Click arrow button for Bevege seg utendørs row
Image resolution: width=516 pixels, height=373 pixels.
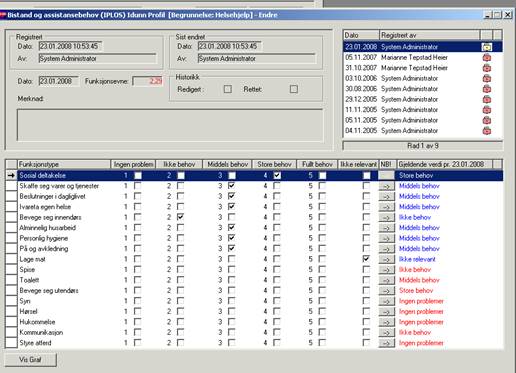pos(387,291)
